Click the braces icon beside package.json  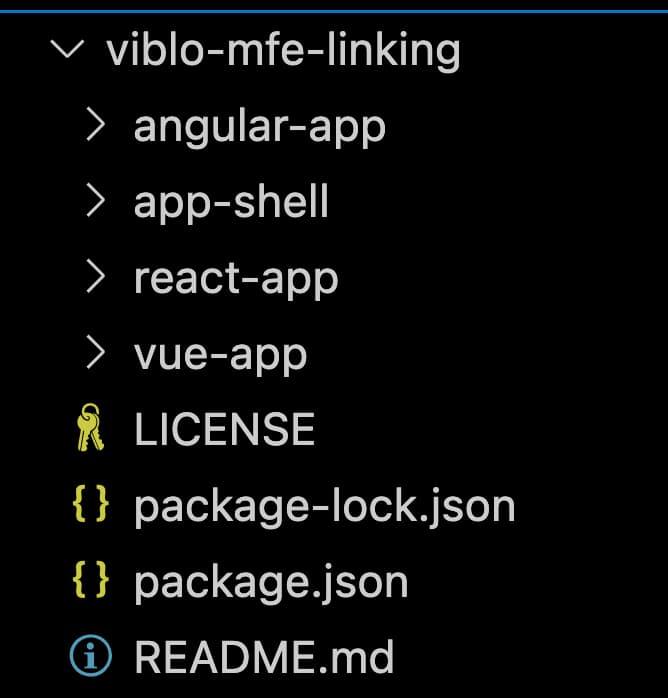click(x=91, y=581)
